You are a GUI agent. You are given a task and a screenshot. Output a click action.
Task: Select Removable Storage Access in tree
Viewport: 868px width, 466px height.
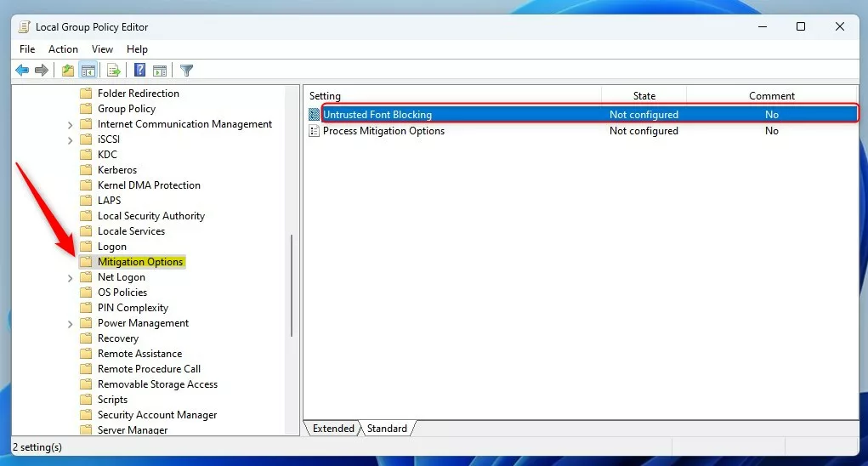(x=157, y=384)
